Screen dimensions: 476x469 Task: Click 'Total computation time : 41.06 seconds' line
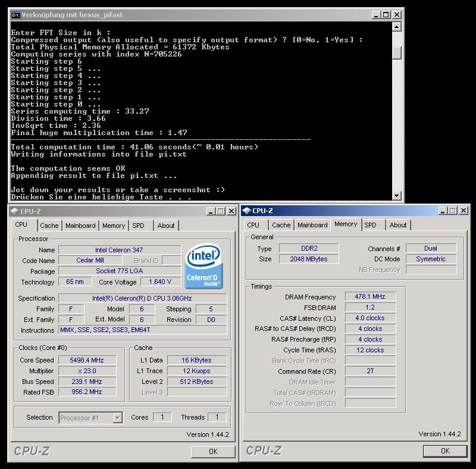[134, 147]
